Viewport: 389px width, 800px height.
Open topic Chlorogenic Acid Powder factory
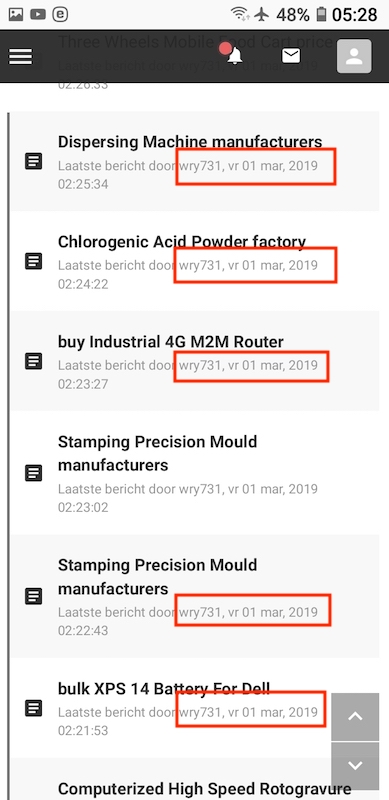[x=182, y=241]
